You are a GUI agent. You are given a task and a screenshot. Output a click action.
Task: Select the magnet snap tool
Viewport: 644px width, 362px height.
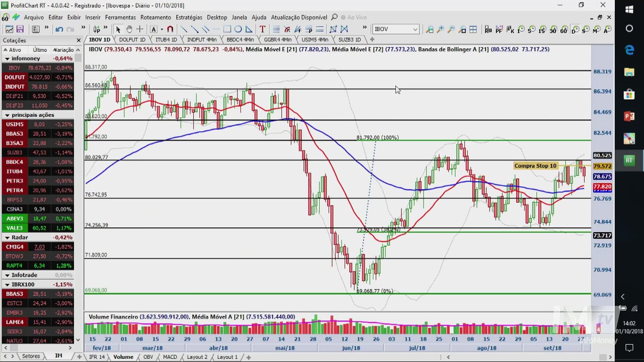[170, 29]
